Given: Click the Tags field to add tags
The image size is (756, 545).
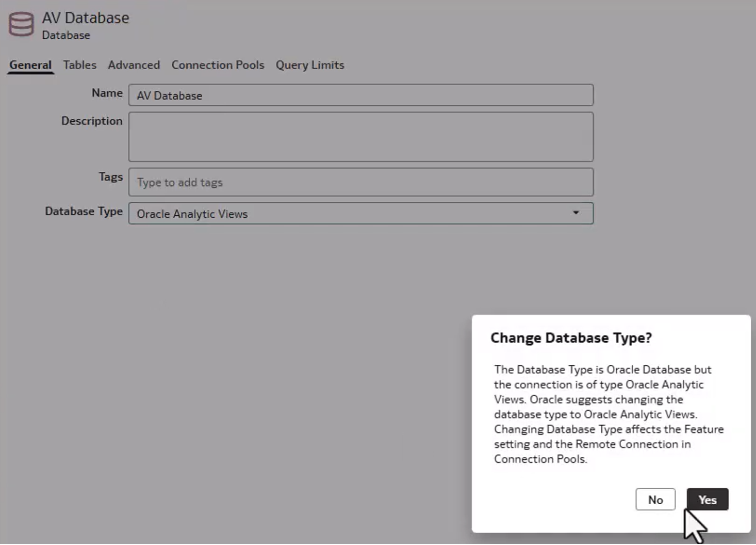Looking at the screenshot, I should [x=361, y=182].
